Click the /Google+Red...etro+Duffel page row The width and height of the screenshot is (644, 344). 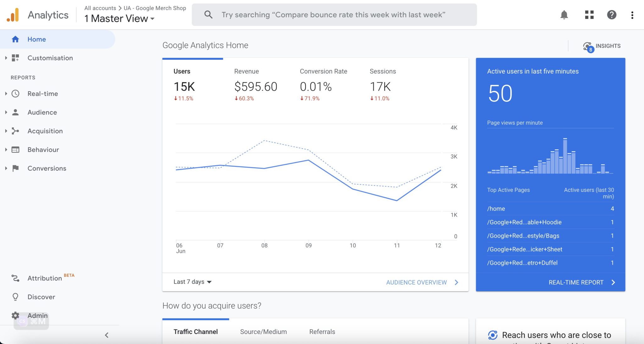point(550,263)
